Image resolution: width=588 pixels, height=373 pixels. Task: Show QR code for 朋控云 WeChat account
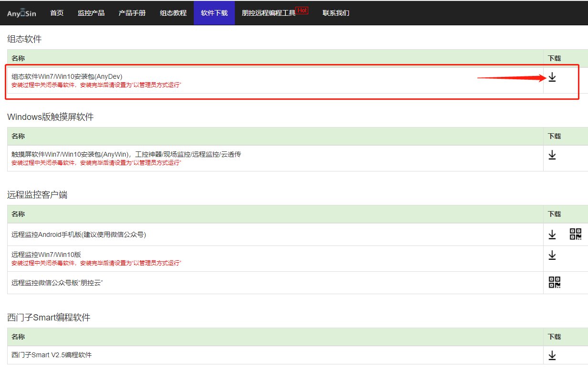(554, 282)
